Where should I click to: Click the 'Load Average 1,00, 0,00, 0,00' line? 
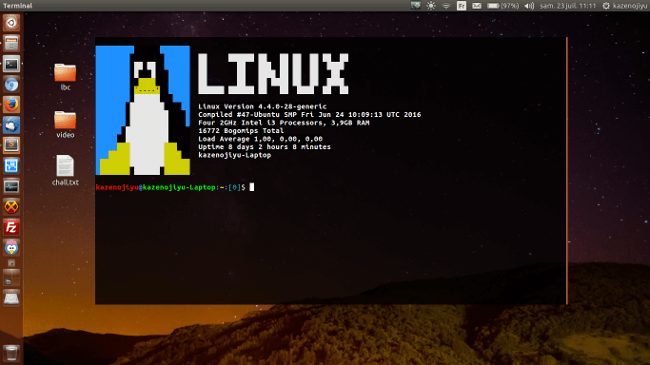pos(260,139)
